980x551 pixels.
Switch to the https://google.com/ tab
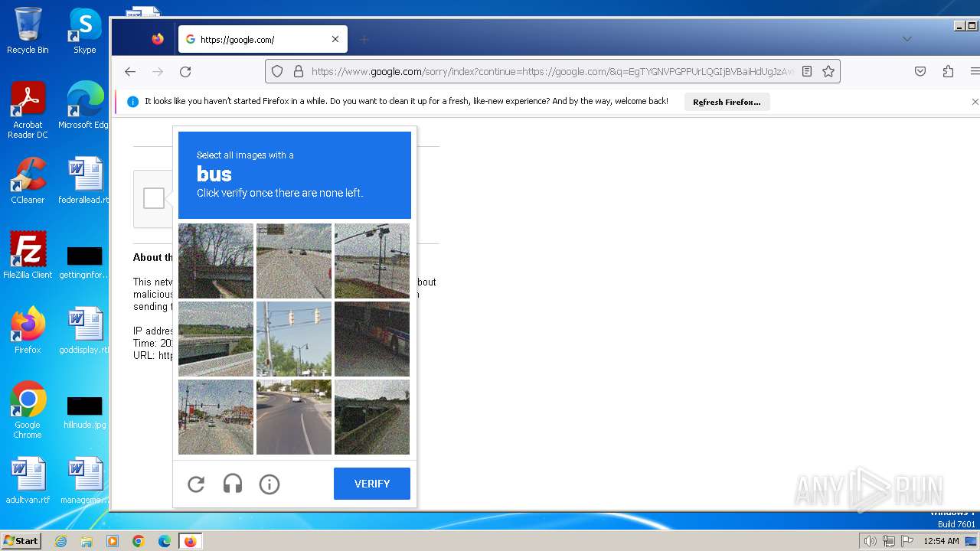click(x=263, y=39)
